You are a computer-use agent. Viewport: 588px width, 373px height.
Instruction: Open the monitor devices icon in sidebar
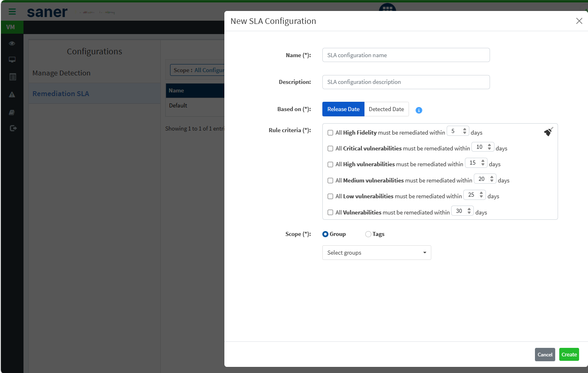pos(12,60)
